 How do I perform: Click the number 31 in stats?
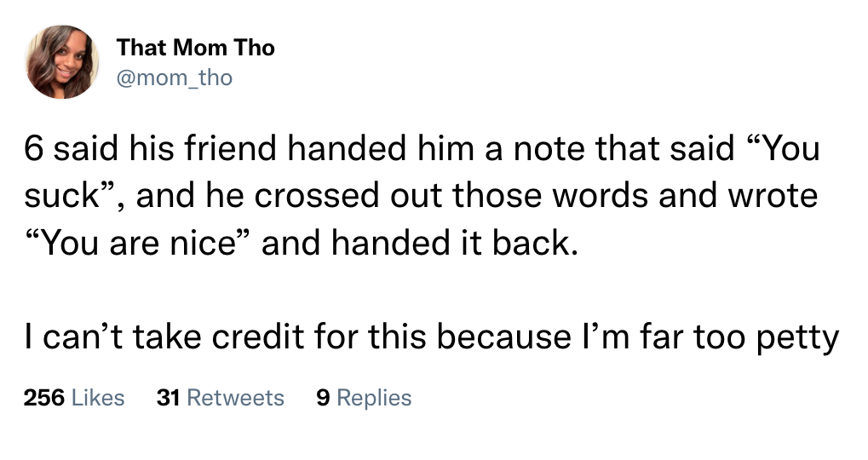(x=169, y=398)
